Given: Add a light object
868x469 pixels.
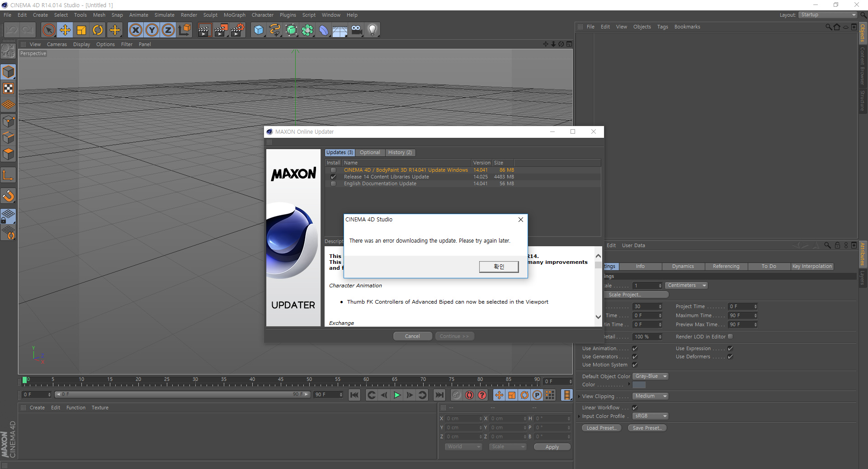Looking at the screenshot, I should tap(373, 30).
